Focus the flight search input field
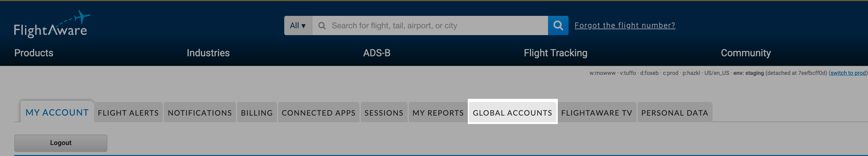 [430, 25]
